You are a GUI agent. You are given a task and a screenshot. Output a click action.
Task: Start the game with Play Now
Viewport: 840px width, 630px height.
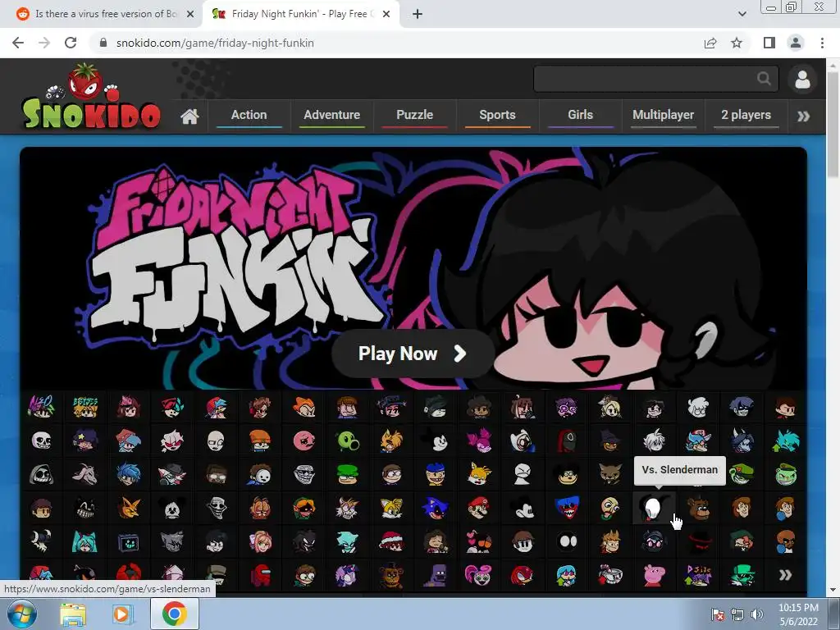tap(413, 354)
